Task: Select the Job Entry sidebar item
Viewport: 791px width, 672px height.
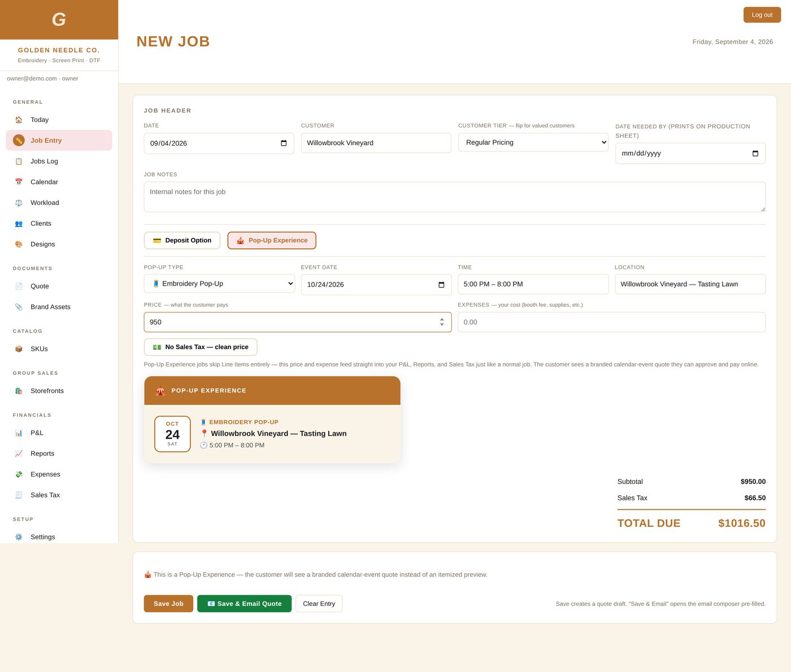Action: [x=59, y=140]
